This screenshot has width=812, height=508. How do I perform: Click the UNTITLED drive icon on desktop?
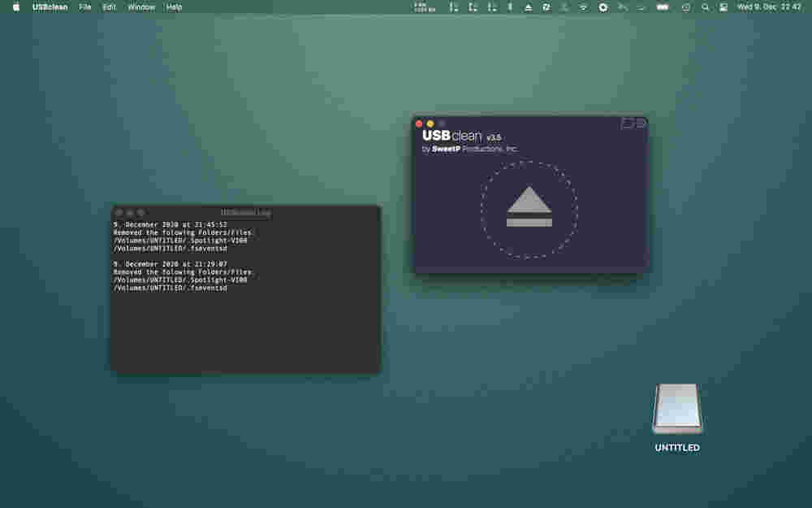click(x=677, y=410)
